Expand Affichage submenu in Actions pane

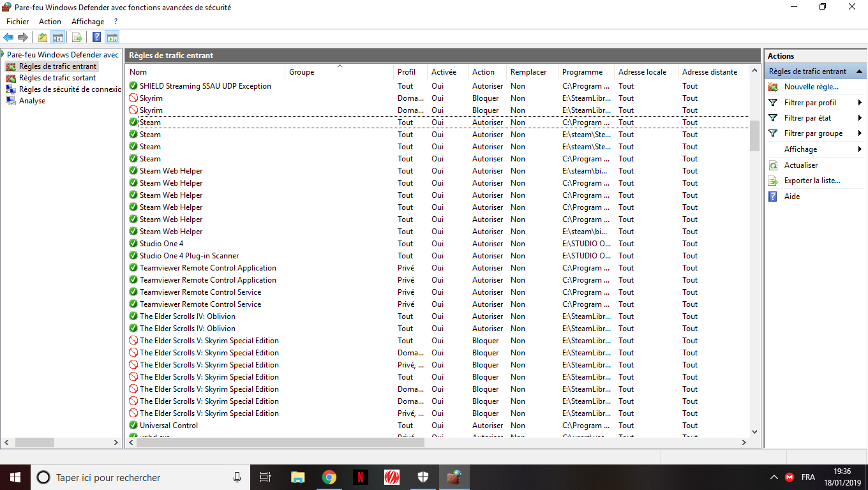point(816,149)
